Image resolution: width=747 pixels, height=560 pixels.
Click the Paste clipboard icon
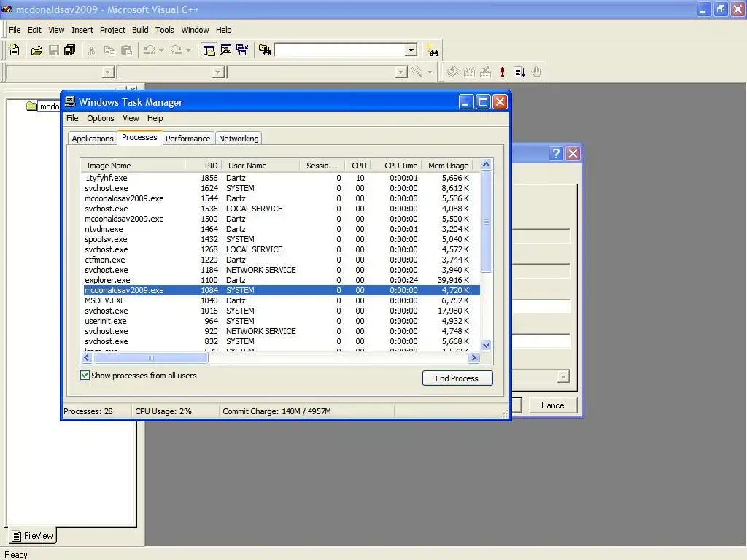point(127,50)
